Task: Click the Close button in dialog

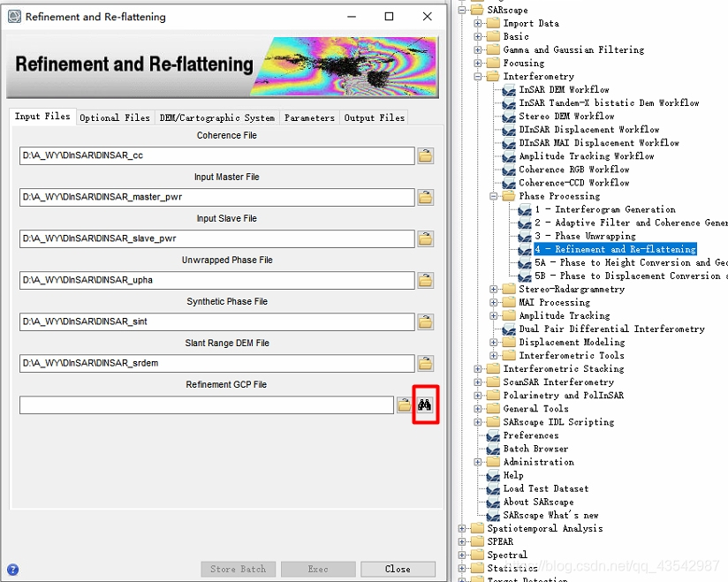Action: click(398, 569)
